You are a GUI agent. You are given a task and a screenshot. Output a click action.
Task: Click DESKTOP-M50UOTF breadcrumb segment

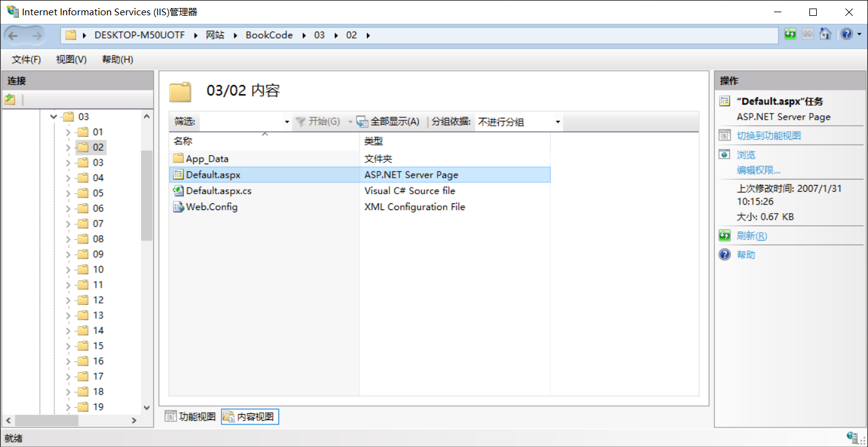[x=139, y=35]
